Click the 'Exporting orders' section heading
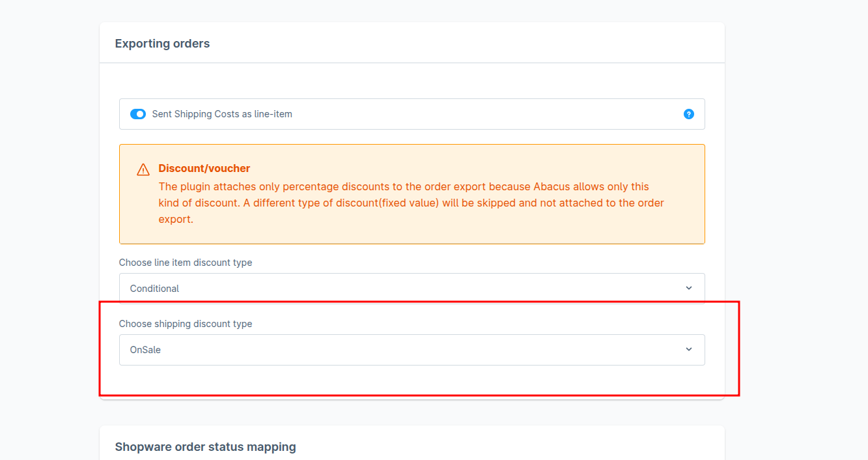 coord(162,44)
